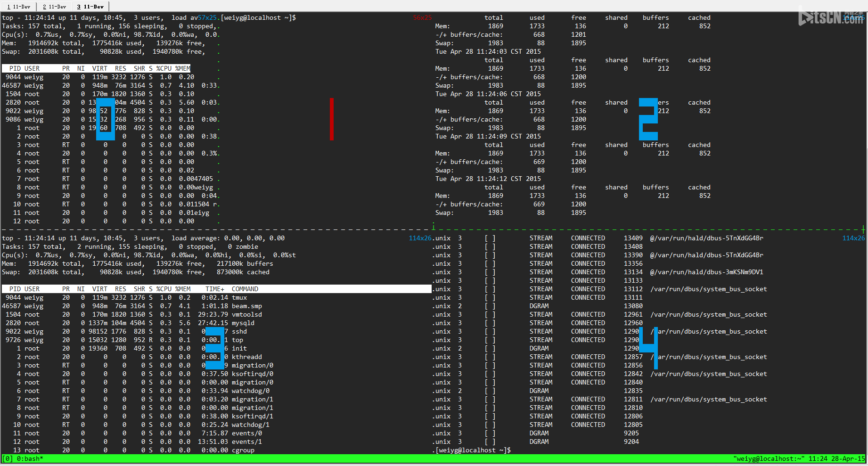Viewport: 868px width, 466px height.
Task: Click socket inode number 13409
Action: pos(633,238)
